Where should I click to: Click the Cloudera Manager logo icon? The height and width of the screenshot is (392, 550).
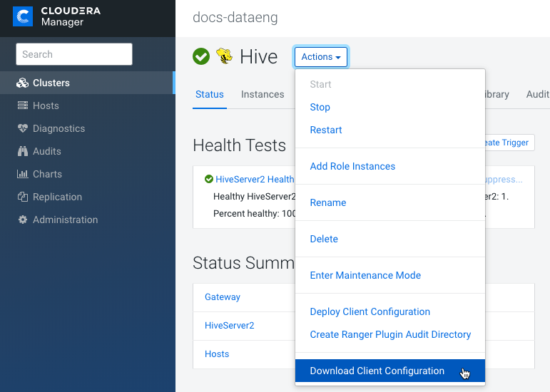(x=23, y=17)
